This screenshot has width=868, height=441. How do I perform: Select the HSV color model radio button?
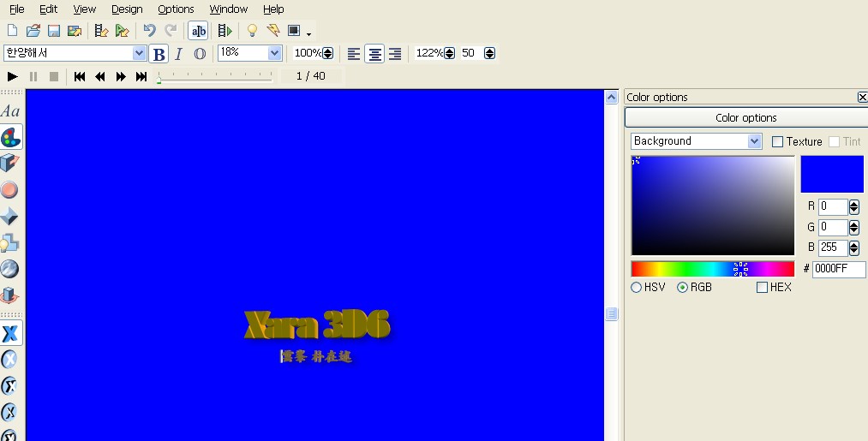[637, 288]
